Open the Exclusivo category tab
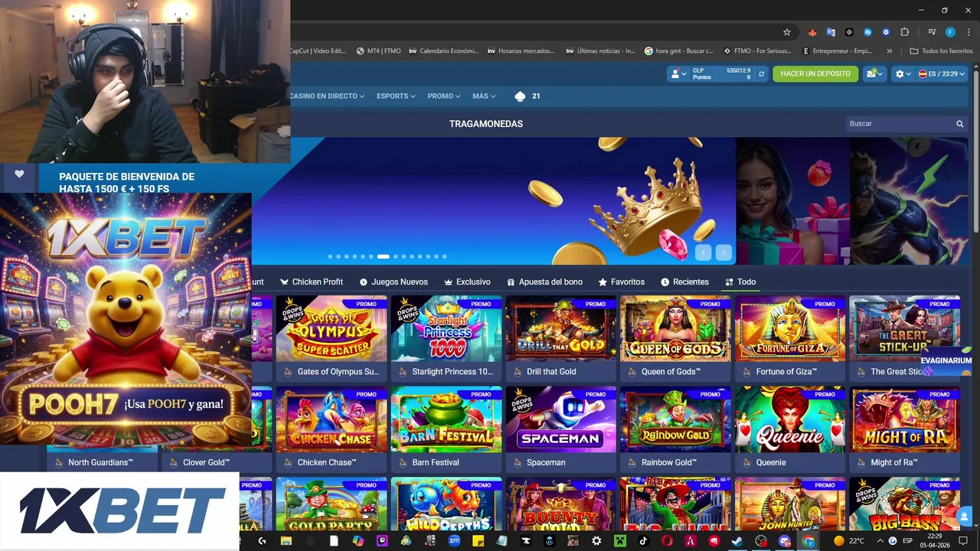The height and width of the screenshot is (551, 980). [x=467, y=282]
